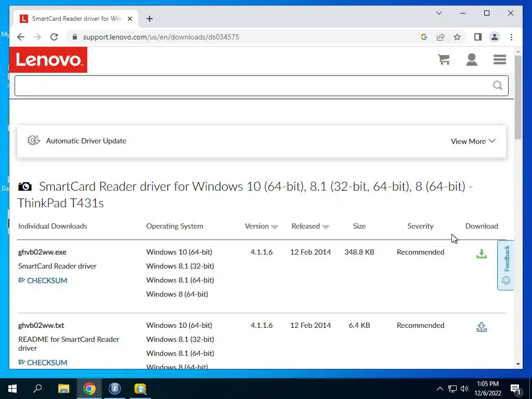Open network icon in system tray
The image size is (532, 399).
point(453,389)
